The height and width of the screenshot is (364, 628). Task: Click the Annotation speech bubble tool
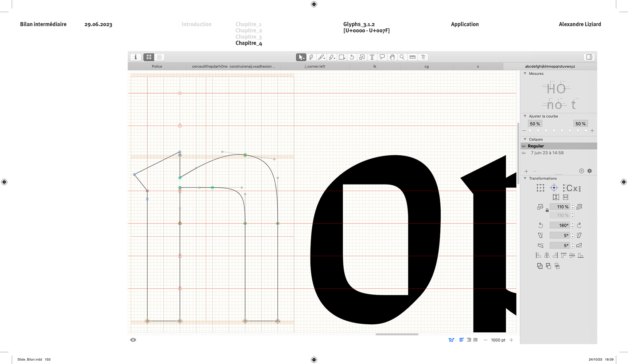tap(382, 57)
